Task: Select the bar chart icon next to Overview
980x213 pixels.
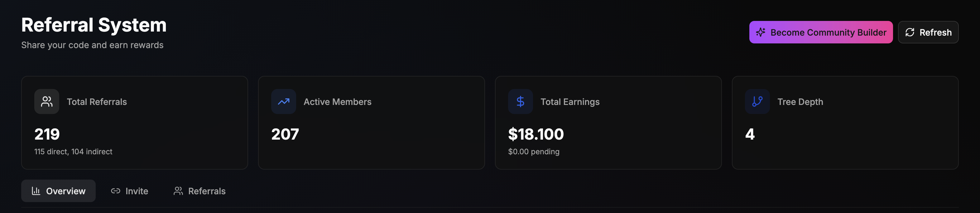Action: [x=36, y=191]
